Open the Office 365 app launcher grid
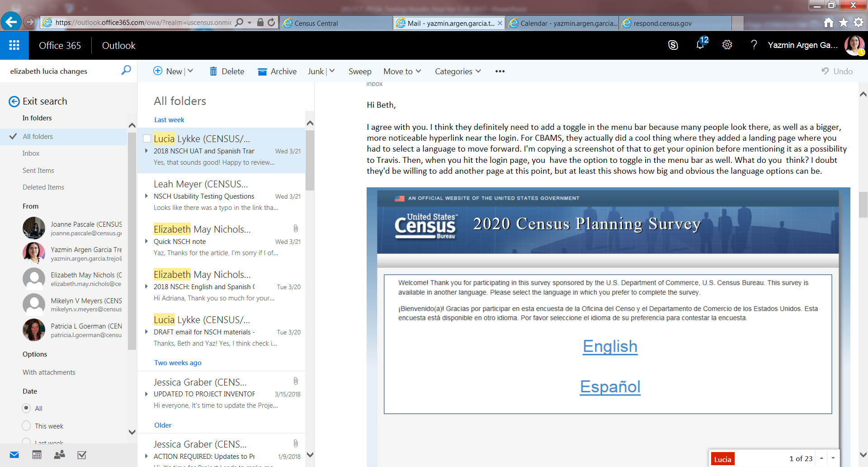The width and height of the screenshot is (868, 467). pos(14,45)
